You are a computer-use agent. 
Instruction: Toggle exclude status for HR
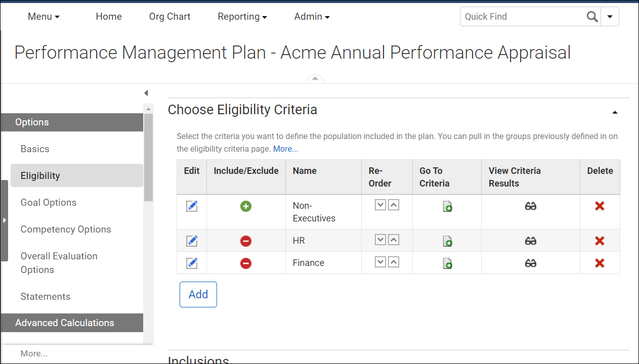pyautogui.click(x=245, y=241)
